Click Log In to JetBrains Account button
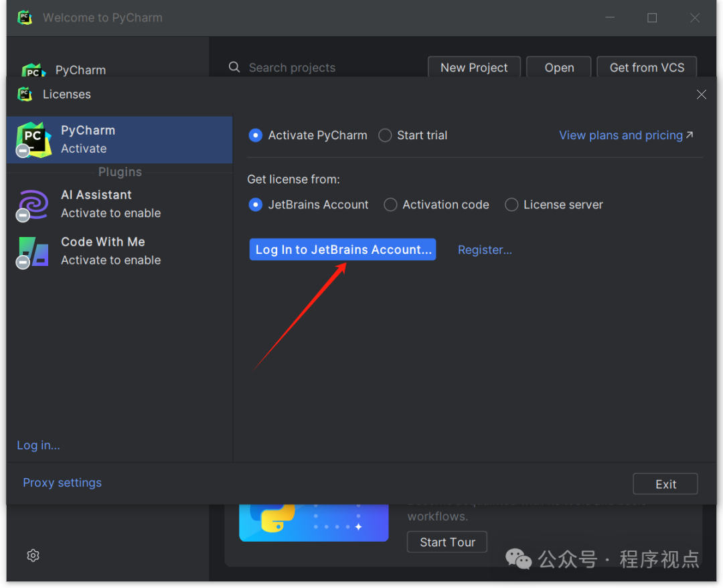The width and height of the screenshot is (723, 588). coord(343,250)
